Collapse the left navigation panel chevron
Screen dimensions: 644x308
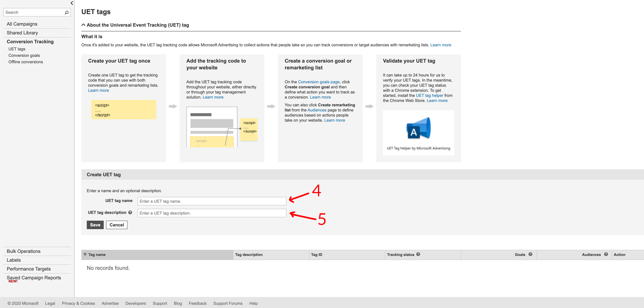click(72, 3)
